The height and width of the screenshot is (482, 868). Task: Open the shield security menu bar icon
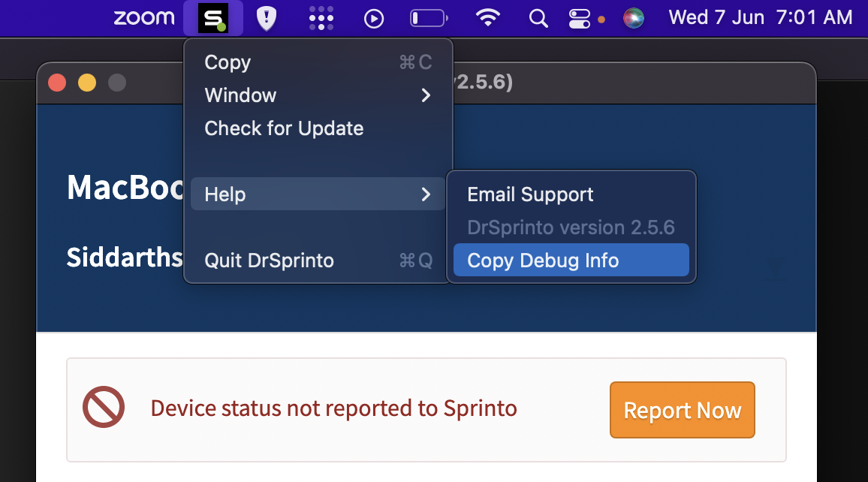[267, 18]
